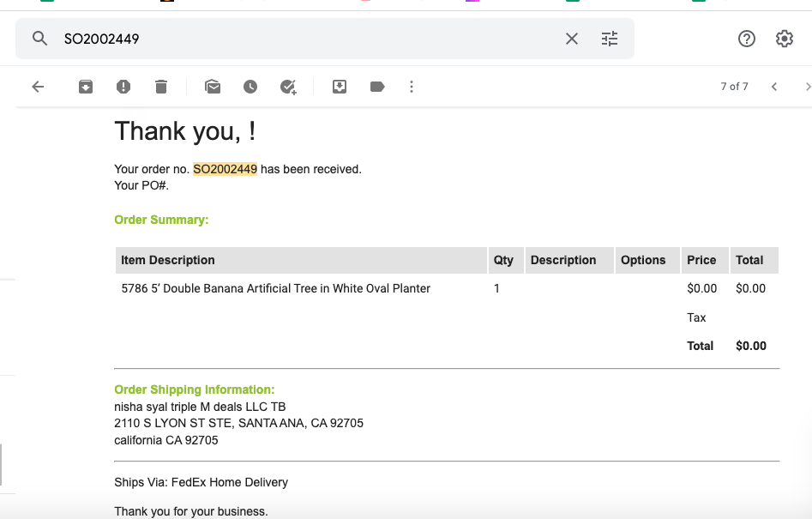Move email to another folder
Viewport: 812px width, 519px height.
340,87
